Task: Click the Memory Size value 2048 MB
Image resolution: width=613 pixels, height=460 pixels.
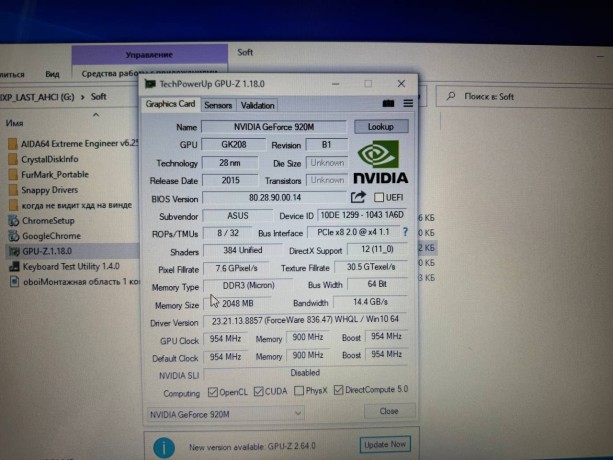Action: [x=237, y=304]
